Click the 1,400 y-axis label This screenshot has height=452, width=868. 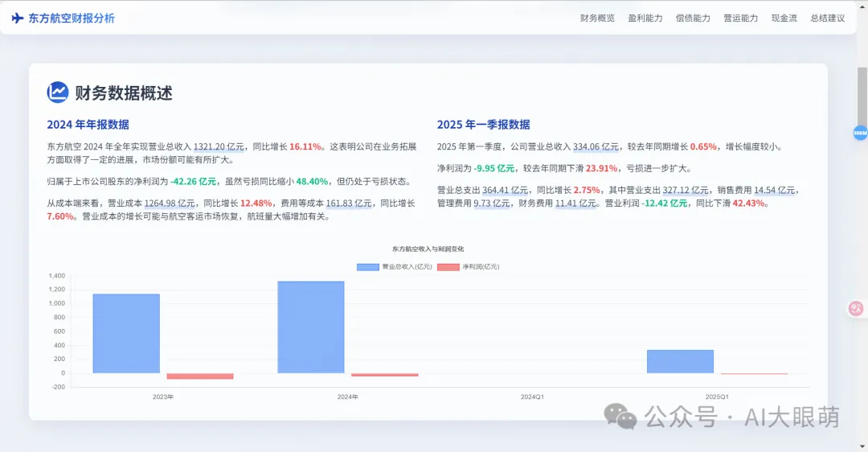point(57,276)
